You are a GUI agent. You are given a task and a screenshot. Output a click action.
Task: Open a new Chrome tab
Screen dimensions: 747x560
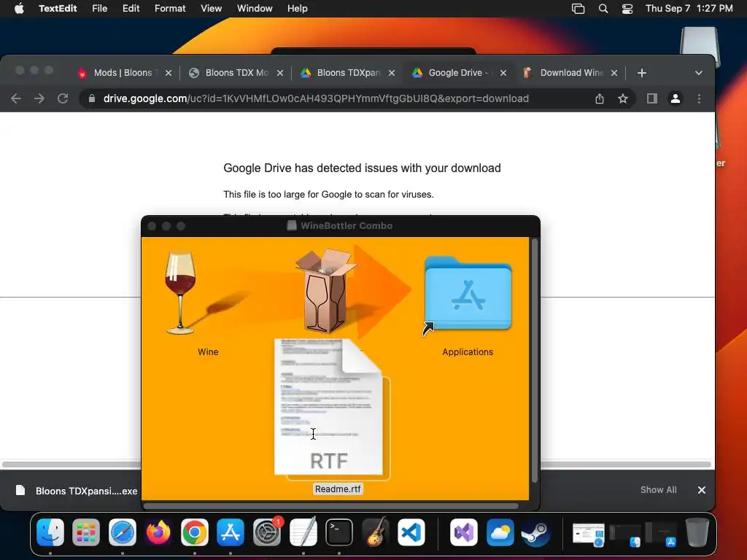point(642,73)
